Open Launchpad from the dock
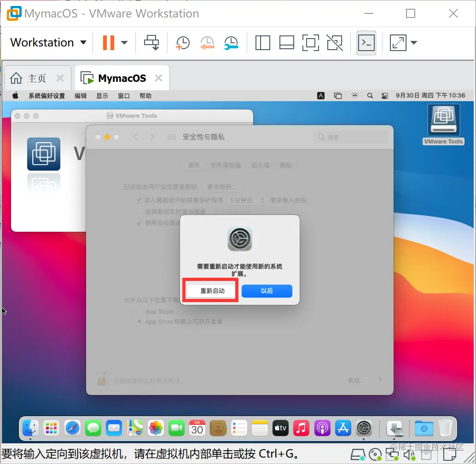Image resolution: width=476 pixels, height=464 pixels. click(51, 428)
